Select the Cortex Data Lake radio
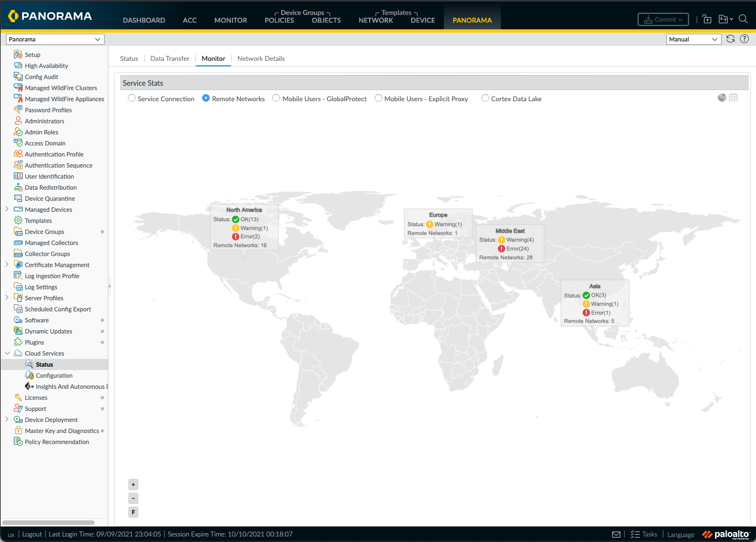Viewport: 756px width, 542px height. 485,98
